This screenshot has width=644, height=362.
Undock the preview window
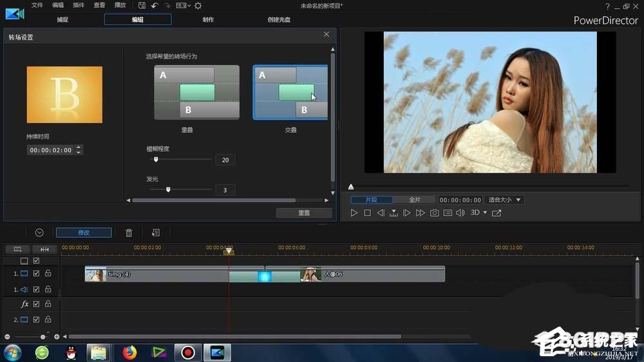coord(497,213)
